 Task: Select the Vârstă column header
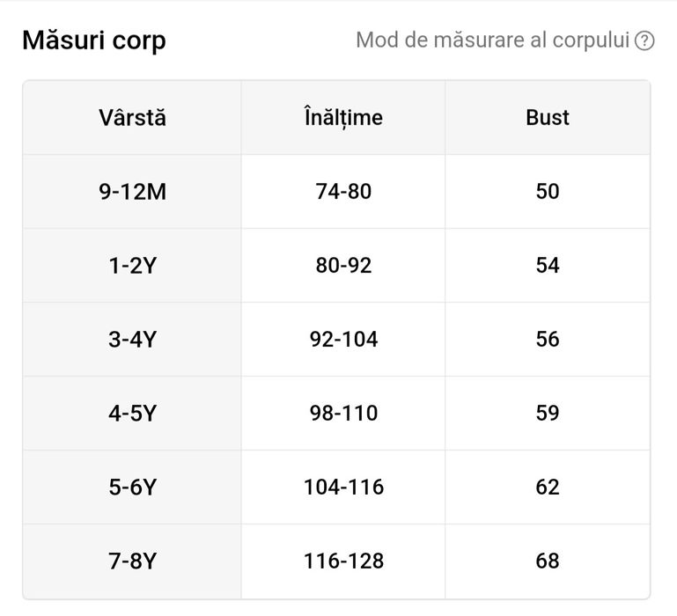click(x=132, y=117)
